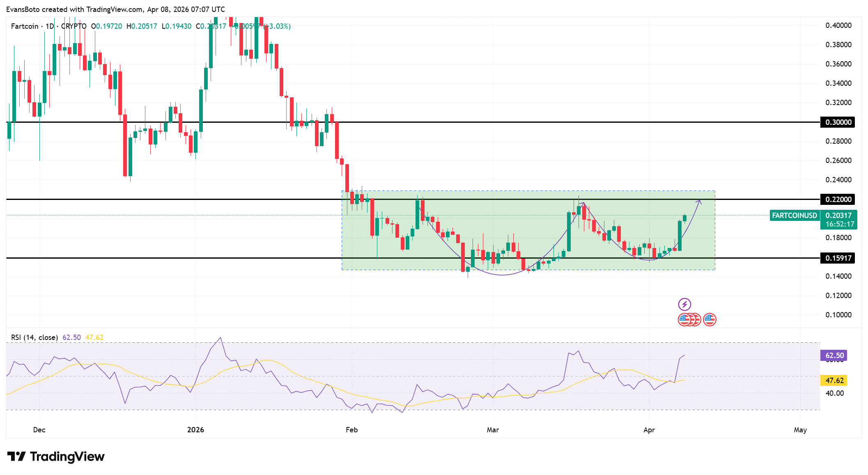Screen dimensions: 868x475
Task: Click the RSI (14, close) indicator title
Action: (x=34, y=337)
